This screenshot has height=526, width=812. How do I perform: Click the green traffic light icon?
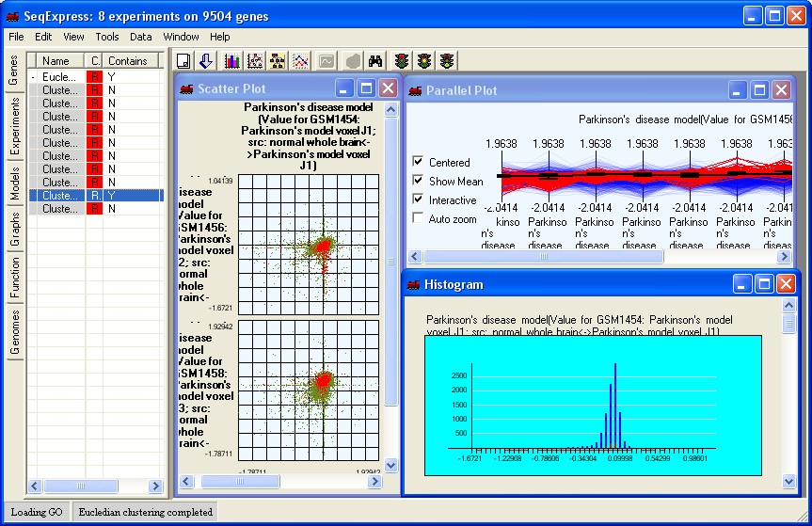(x=447, y=61)
